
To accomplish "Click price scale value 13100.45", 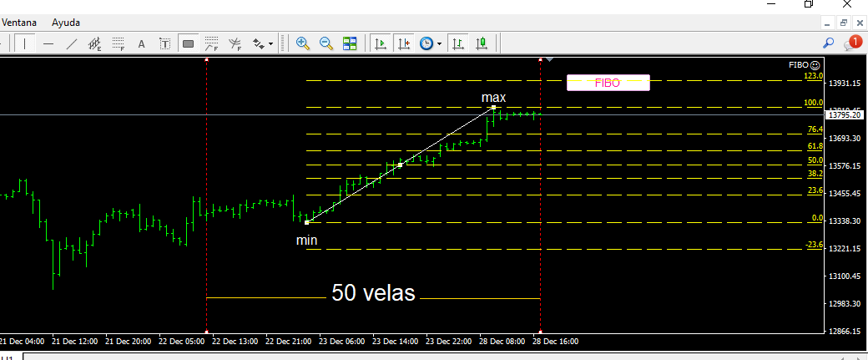I will [845, 276].
